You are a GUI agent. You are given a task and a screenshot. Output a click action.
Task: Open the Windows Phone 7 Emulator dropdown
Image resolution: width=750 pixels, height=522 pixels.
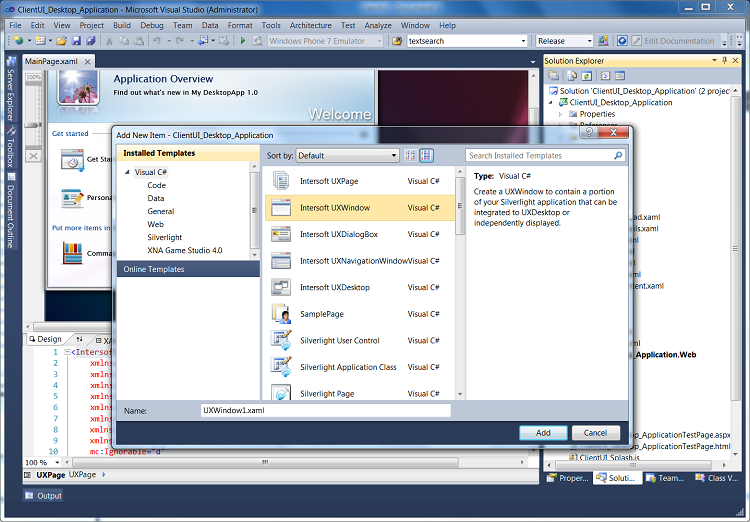tap(325, 41)
